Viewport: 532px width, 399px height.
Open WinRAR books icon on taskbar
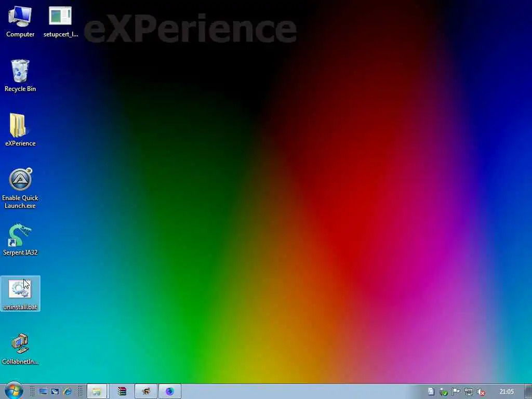(x=122, y=392)
